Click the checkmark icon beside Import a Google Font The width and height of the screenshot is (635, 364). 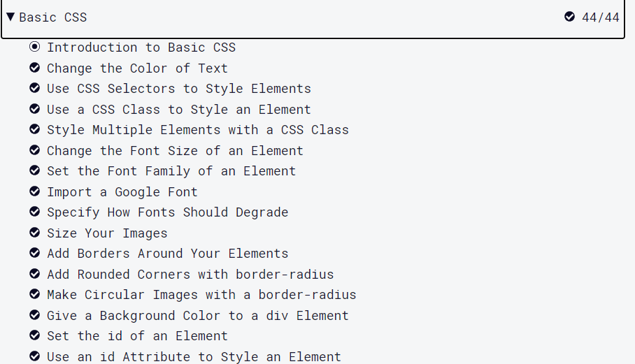[35, 191]
